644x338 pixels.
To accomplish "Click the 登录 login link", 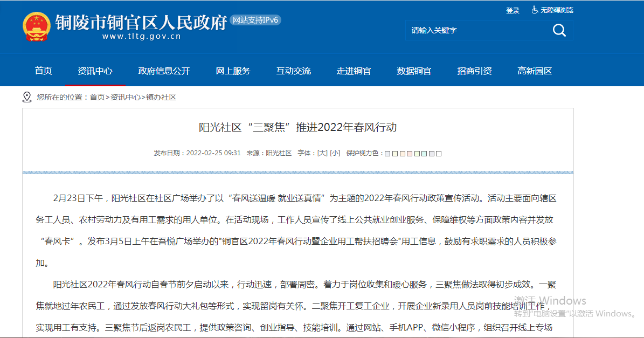I will point(513,10).
